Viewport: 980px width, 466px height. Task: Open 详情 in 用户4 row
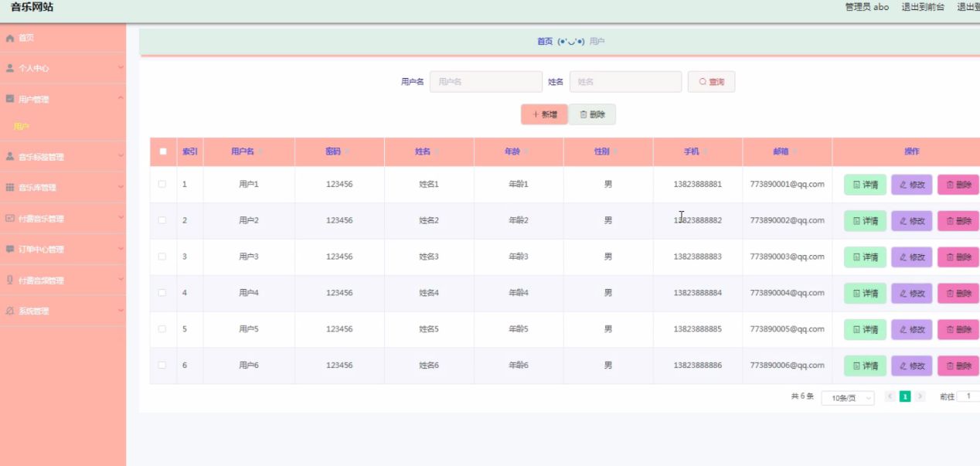pyautogui.click(x=865, y=294)
